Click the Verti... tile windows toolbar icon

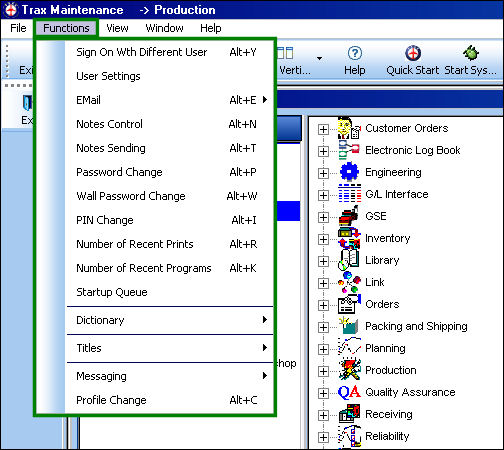click(286, 53)
